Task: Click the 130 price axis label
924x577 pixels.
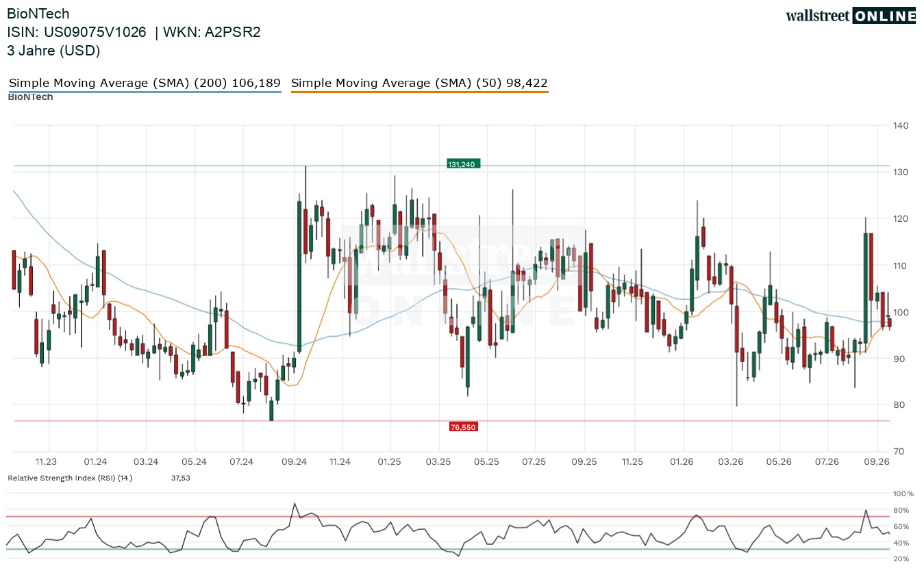Action: coord(901,172)
